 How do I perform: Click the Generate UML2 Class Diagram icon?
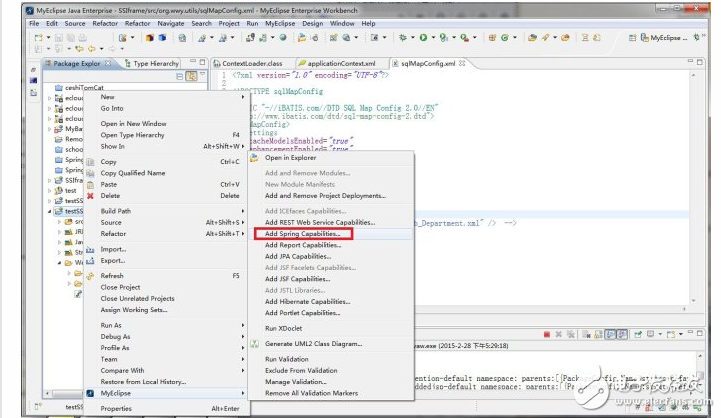(254, 343)
